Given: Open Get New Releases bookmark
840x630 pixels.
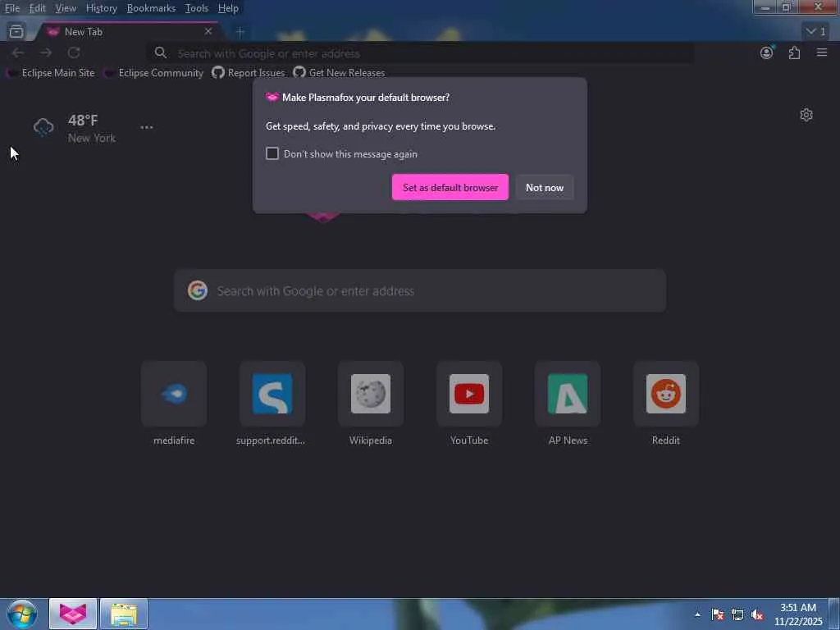Looking at the screenshot, I should pyautogui.click(x=339, y=73).
